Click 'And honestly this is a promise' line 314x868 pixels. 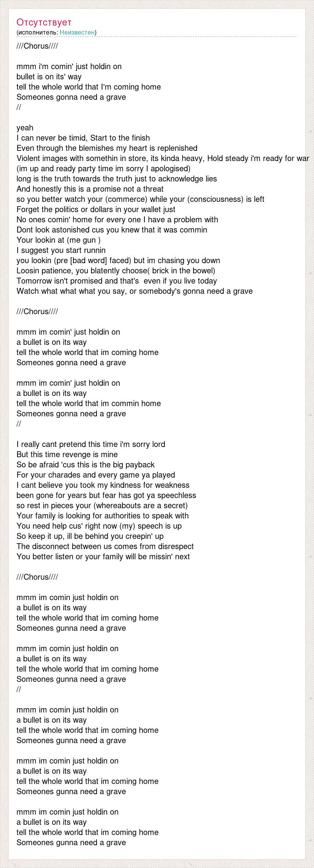(x=90, y=189)
